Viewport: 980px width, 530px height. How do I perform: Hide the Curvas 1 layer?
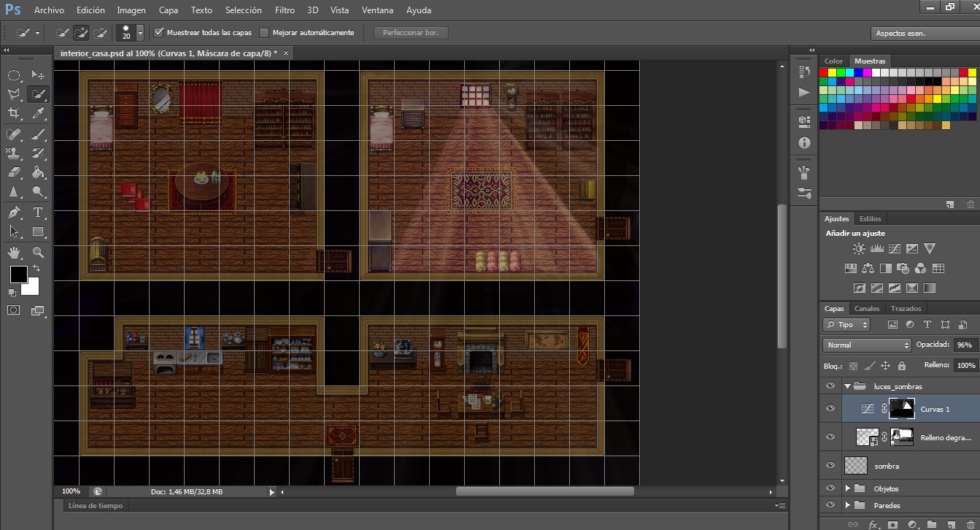pos(830,409)
